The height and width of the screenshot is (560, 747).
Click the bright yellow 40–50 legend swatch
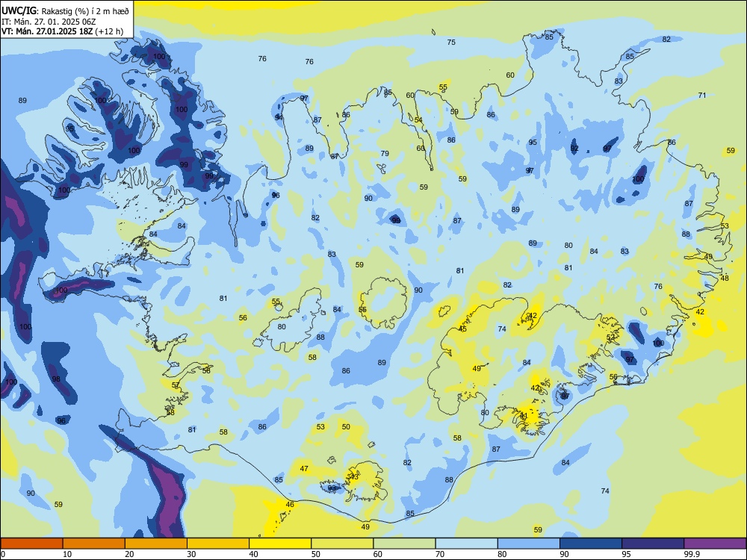pyautogui.click(x=280, y=544)
